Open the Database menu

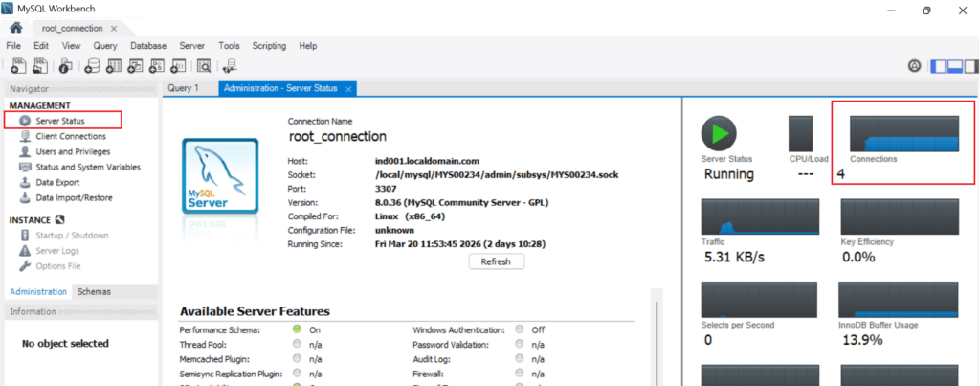coord(148,46)
